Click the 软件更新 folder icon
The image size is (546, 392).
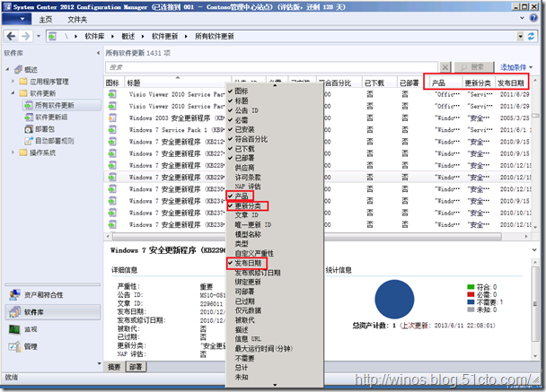[x=23, y=93]
